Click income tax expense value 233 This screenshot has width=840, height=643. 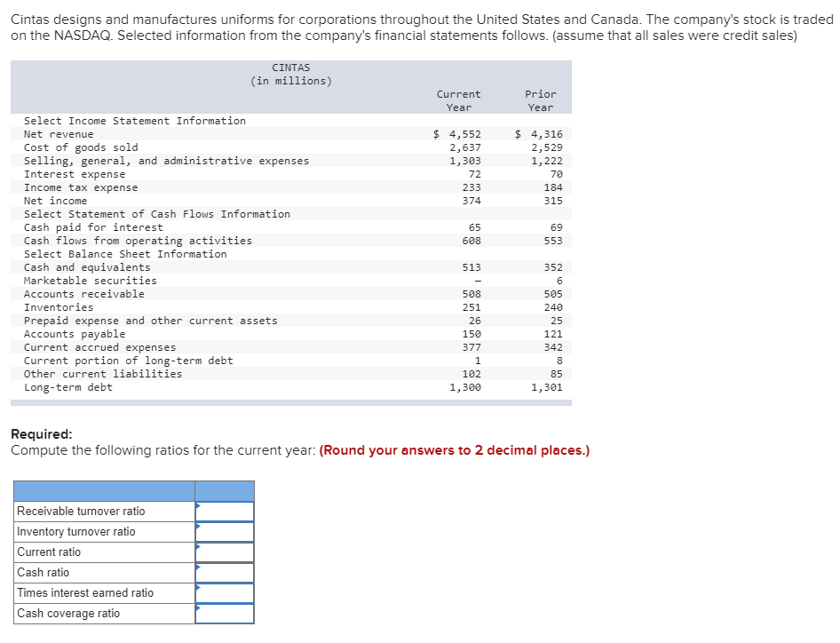point(472,187)
